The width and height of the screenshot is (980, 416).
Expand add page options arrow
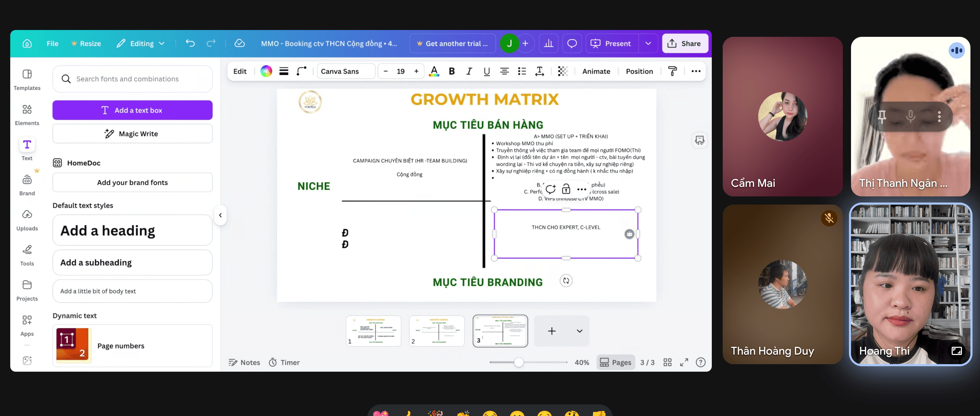[579, 331]
